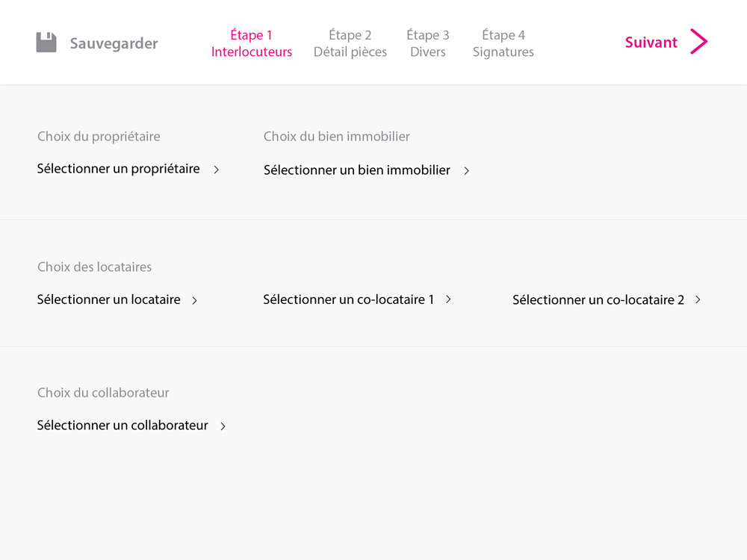Open the Étape 3 Divers step
747x560 pixels.
click(428, 43)
